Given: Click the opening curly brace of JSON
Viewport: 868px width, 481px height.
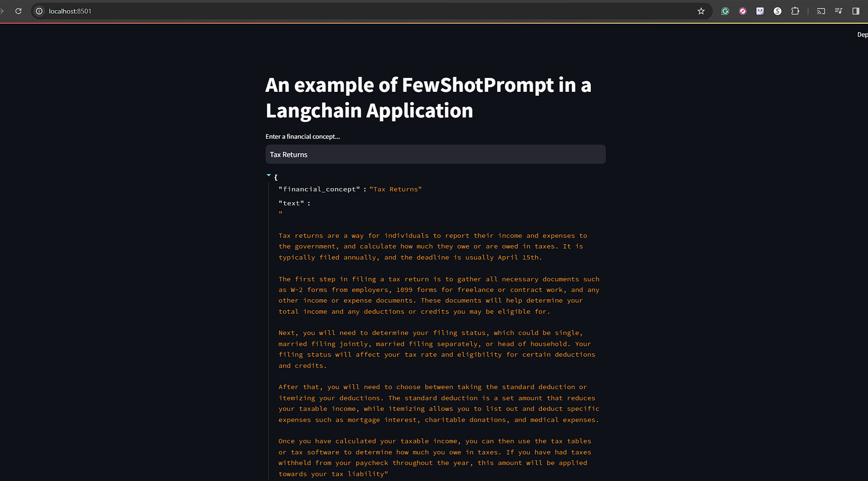Looking at the screenshot, I should pos(276,177).
